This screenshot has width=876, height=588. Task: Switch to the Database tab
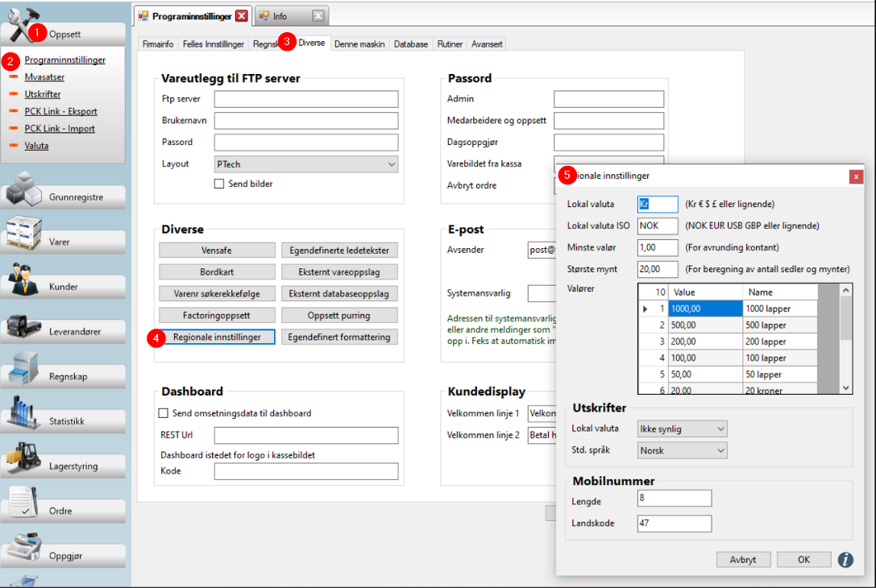[411, 44]
